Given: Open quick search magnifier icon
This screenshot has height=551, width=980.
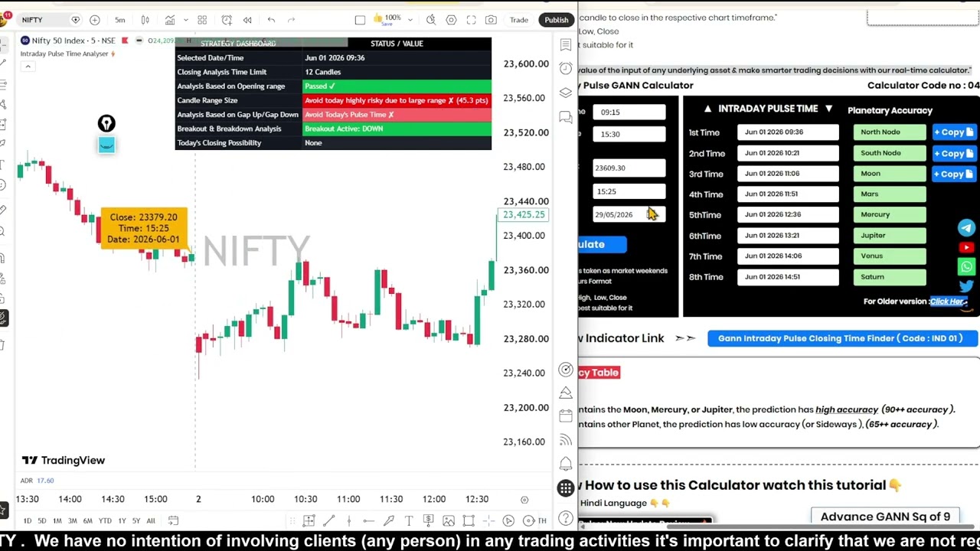Looking at the screenshot, I should [431, 20].
